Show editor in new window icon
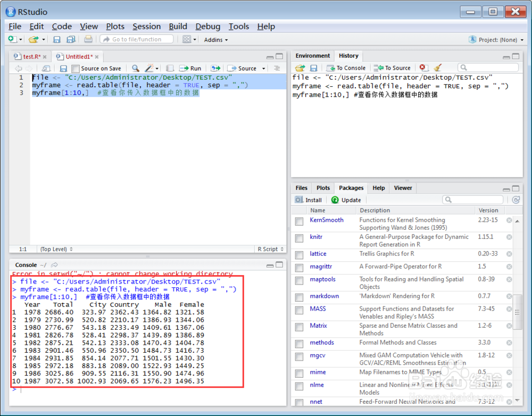The height and width of the screenshot is (416, 532). 46,68
